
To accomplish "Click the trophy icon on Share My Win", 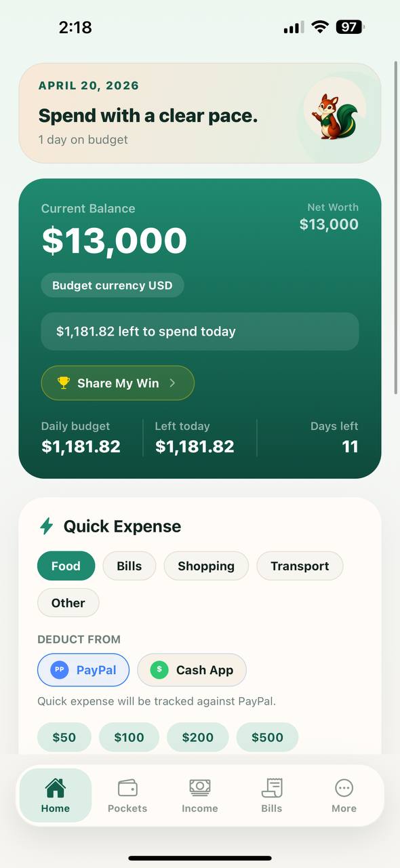I will click(64, 382).
